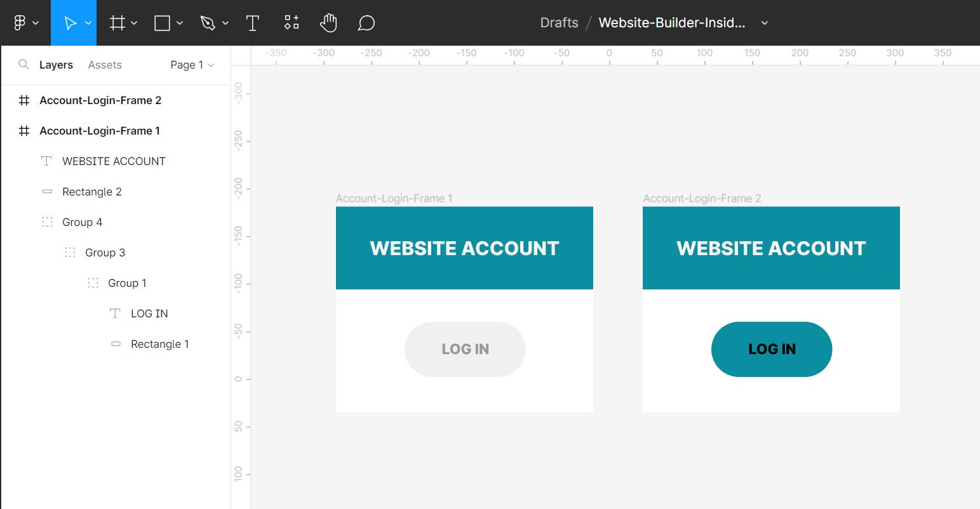The width and height of the screenshot is (980, 509).
Task: Expand the shape tools dropdown arrow
Action: pos(180,23)
